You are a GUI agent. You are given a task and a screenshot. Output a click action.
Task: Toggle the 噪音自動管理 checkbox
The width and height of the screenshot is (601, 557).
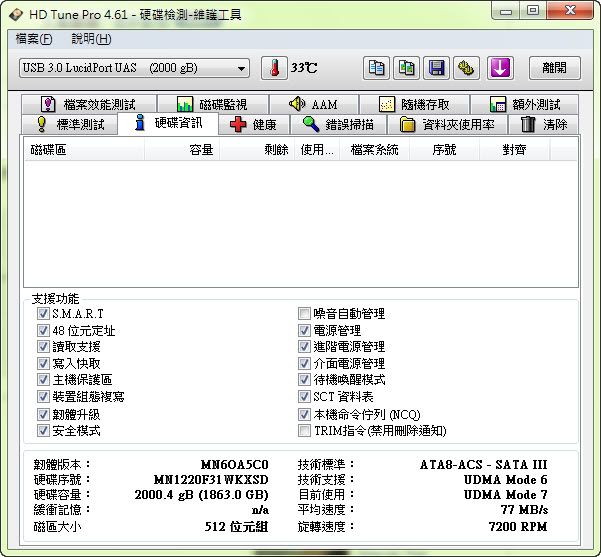(x=305, y=314)
